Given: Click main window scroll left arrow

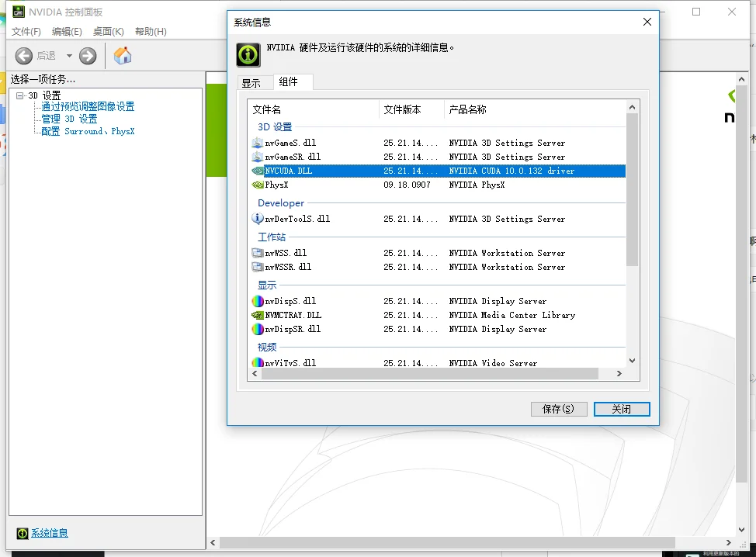Looking at the screenshot, I should pyautogui.click(x=213, y=542).
